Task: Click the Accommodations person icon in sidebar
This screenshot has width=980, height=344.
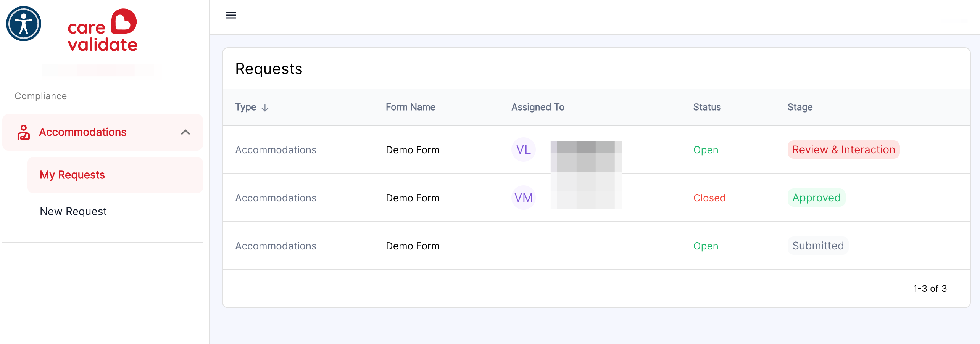Action: (24, 132)
